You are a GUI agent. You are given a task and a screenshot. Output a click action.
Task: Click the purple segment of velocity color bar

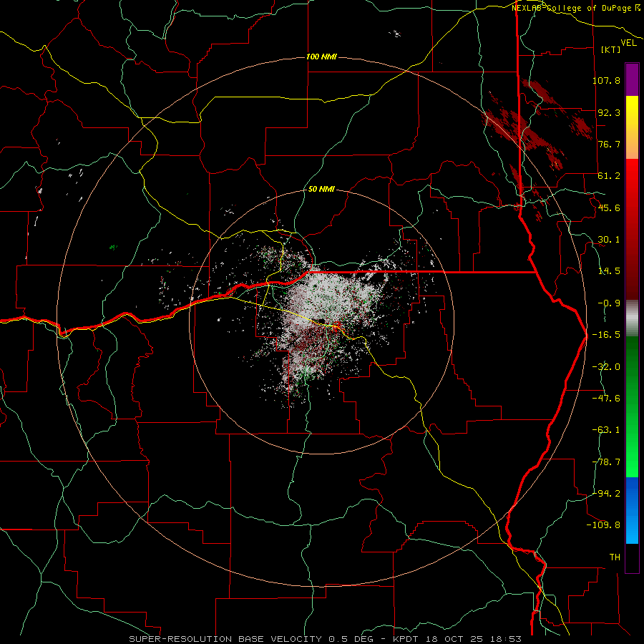pos(632,79)
